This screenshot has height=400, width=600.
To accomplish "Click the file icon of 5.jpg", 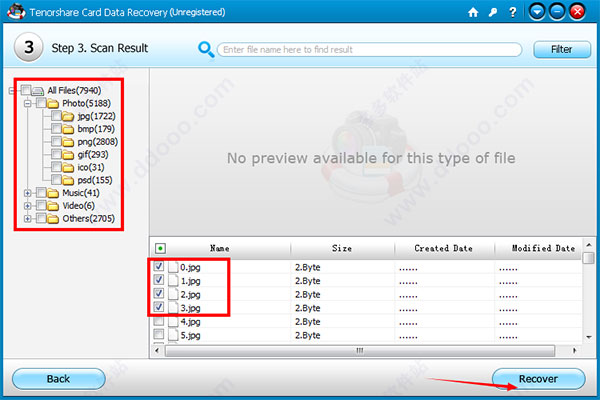I will [x=173, y=335].
